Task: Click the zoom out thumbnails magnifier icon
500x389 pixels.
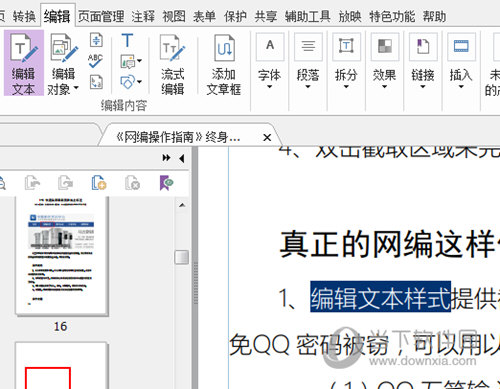Action: 2,183
